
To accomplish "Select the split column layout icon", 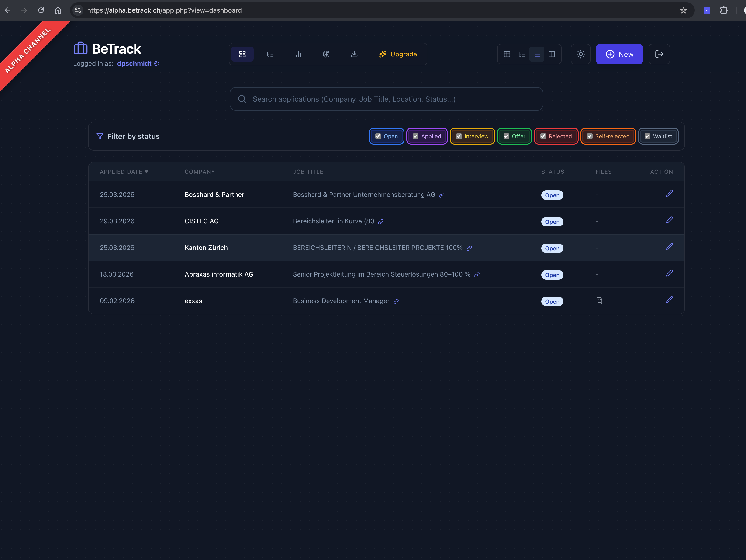I will tap(552, 54).
